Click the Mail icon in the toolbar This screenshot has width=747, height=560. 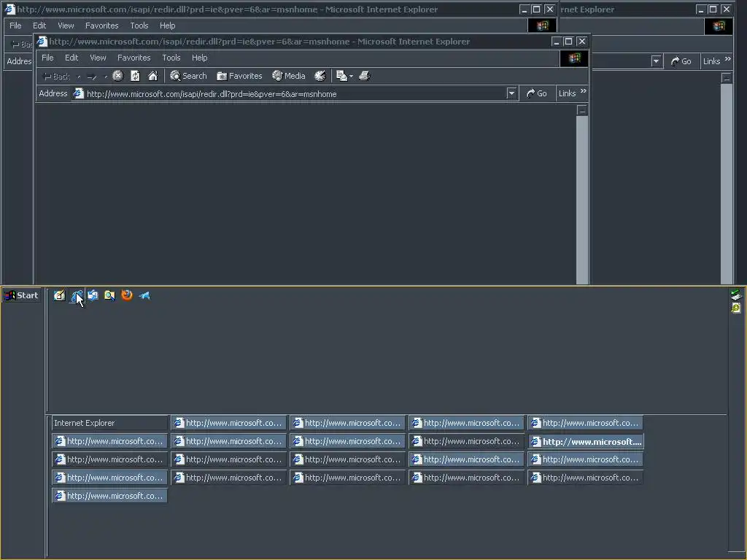point(341,76)
